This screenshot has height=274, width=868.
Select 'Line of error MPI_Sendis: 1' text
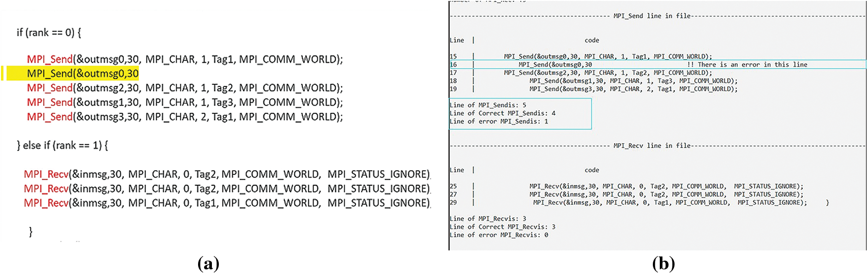pyautogui.click(x=499, y=122)
